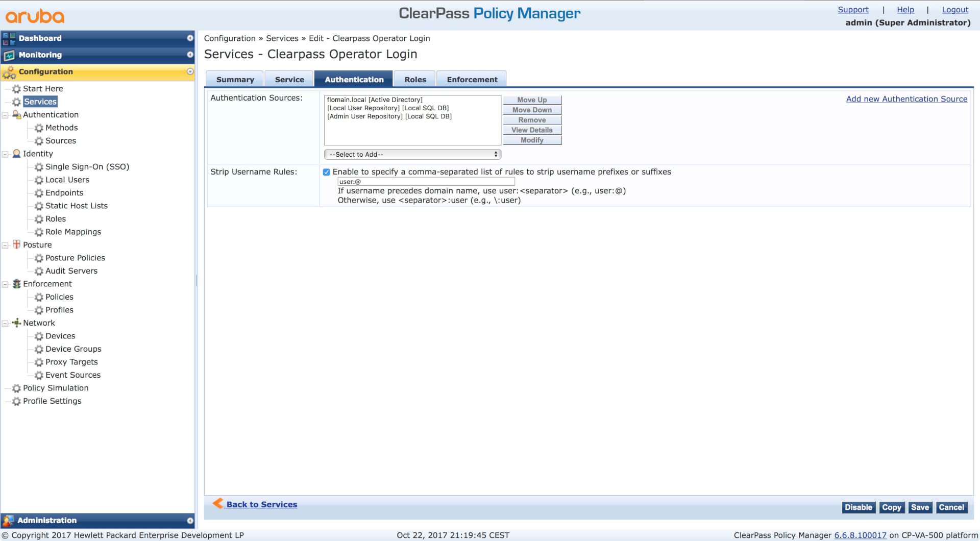Click the Aruba logo
The height and width of the screenshot is (541, 980).
35,16
